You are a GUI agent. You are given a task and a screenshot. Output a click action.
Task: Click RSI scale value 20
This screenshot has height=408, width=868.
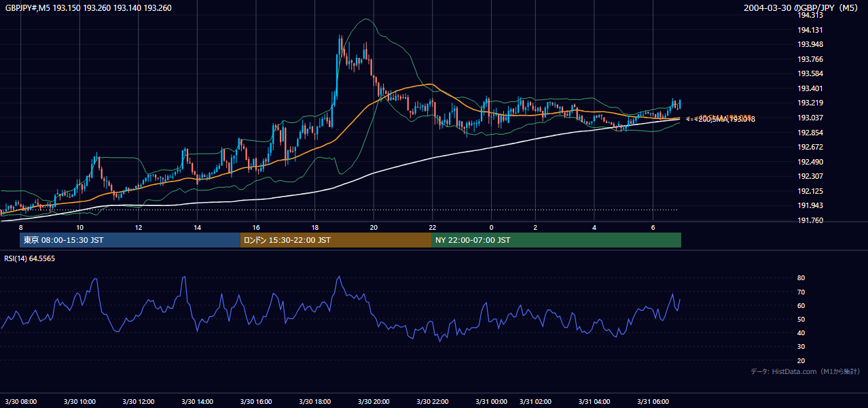[x=801, y=360]
